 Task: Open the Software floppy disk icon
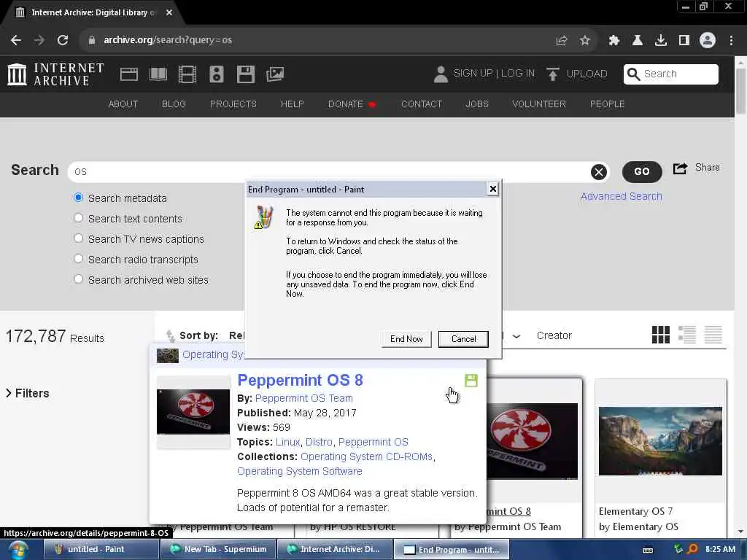pos(246,74)
